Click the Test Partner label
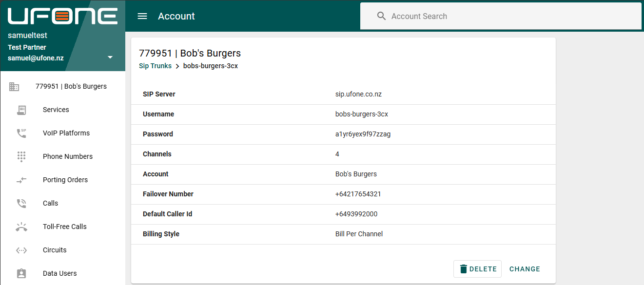This screenshot has width=644, height=285. pos(27,47)
